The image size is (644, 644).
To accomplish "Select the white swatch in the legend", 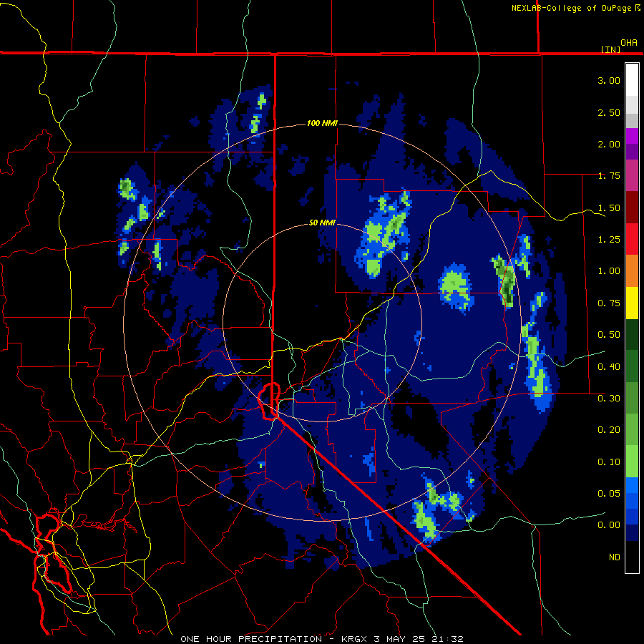I will 632,79.
